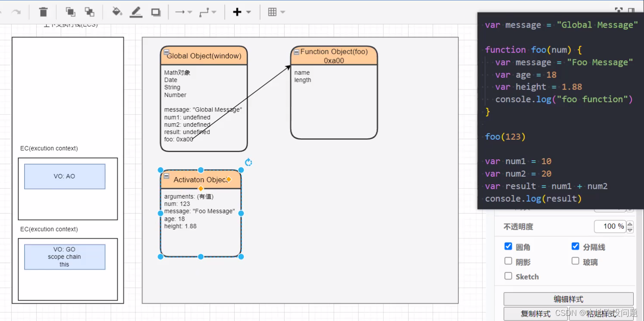The image size is (644, 321).
Task: Uncheck the 分隔线 separator checkbox
Action: pyautogui.click(x=575, y=246)
